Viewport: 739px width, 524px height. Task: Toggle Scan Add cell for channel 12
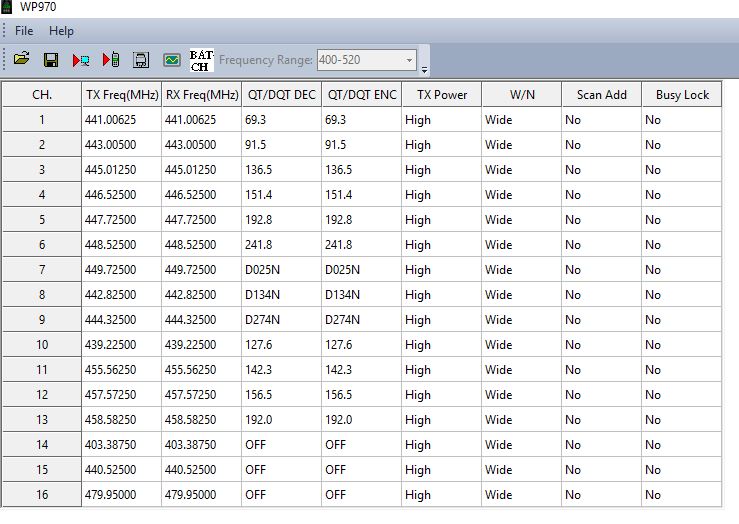(x=601, y=395)
